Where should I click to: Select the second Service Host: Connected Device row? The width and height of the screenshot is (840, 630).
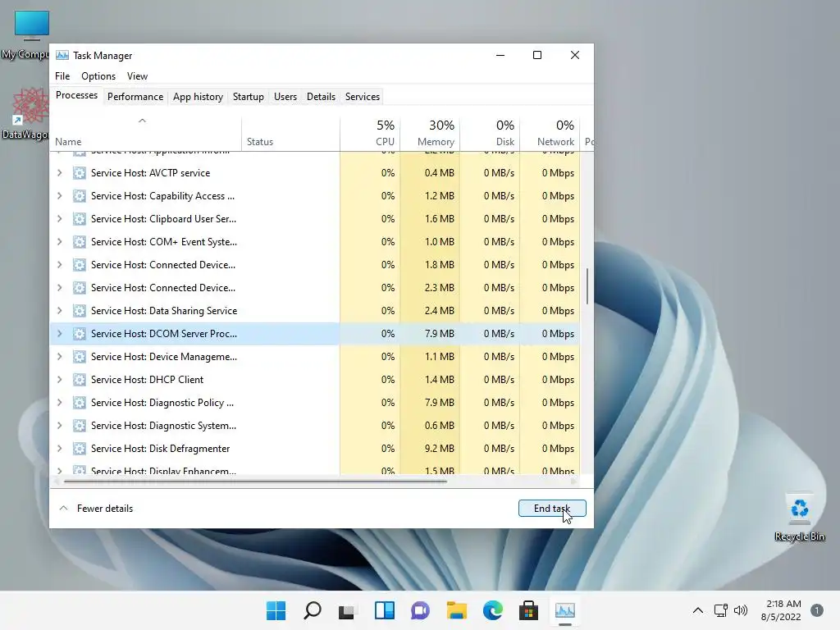click(x=315, y=288)
